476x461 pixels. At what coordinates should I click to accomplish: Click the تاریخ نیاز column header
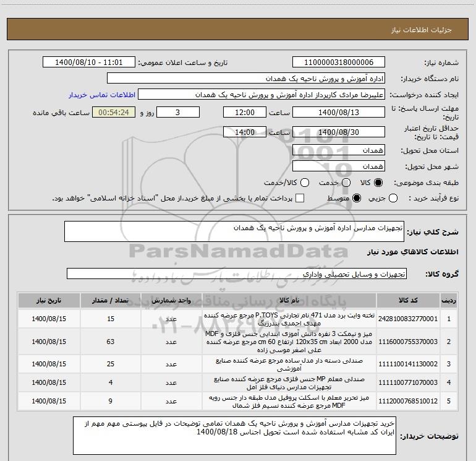[x=49, y=301]
